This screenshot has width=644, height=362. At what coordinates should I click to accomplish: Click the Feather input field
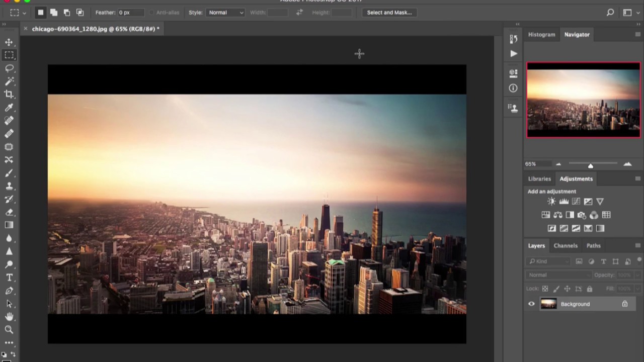(x=130, y=13)
